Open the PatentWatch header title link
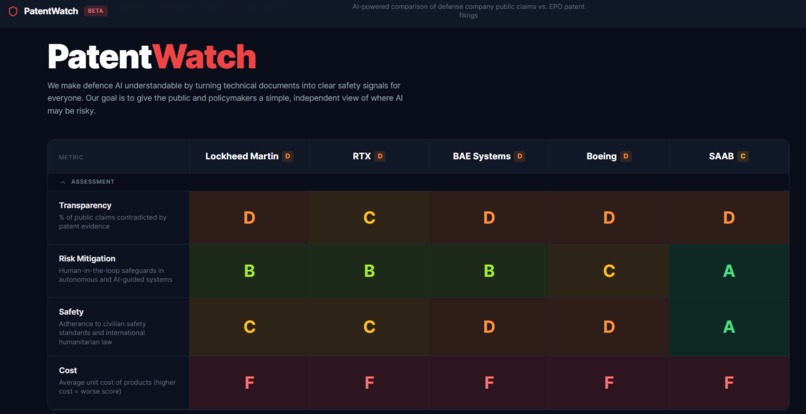Screen dimensions: 806x414 [x=51, y=11]
